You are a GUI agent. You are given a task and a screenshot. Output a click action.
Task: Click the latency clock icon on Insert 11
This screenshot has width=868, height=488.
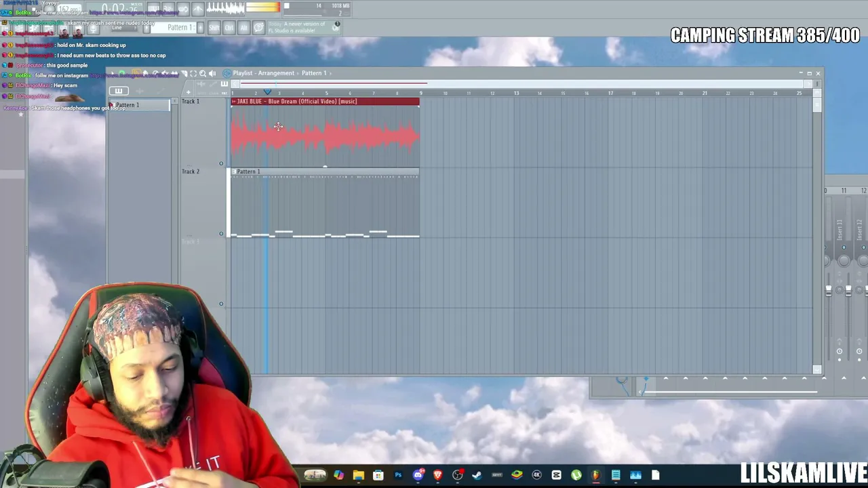point(840,351)
